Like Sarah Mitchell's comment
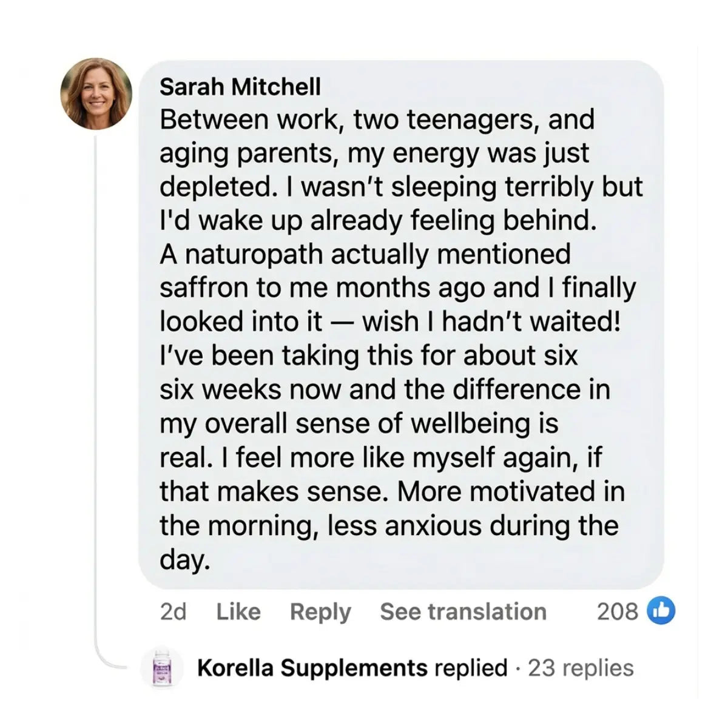The height and width of the screenshot is (728, 728). (238, 612)
